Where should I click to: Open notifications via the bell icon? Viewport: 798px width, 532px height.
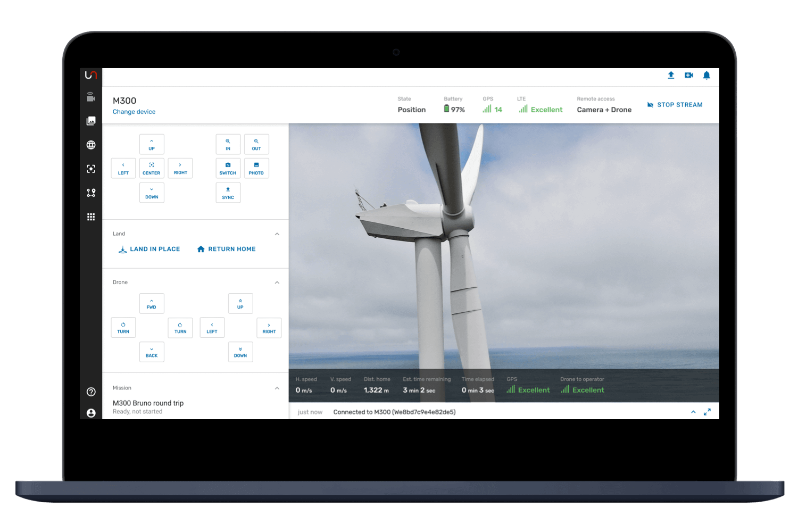[x=706, y=76]
